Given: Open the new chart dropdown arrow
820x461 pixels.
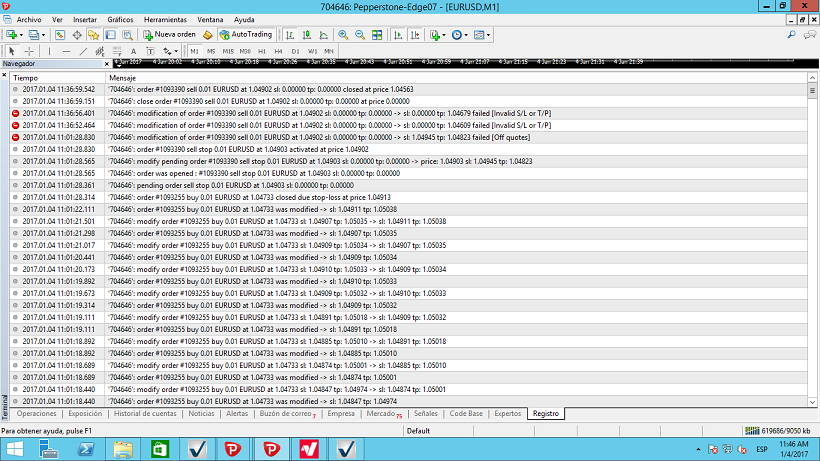Looking at the screenshot, I should pyautogui.click(x=23, y=34).
